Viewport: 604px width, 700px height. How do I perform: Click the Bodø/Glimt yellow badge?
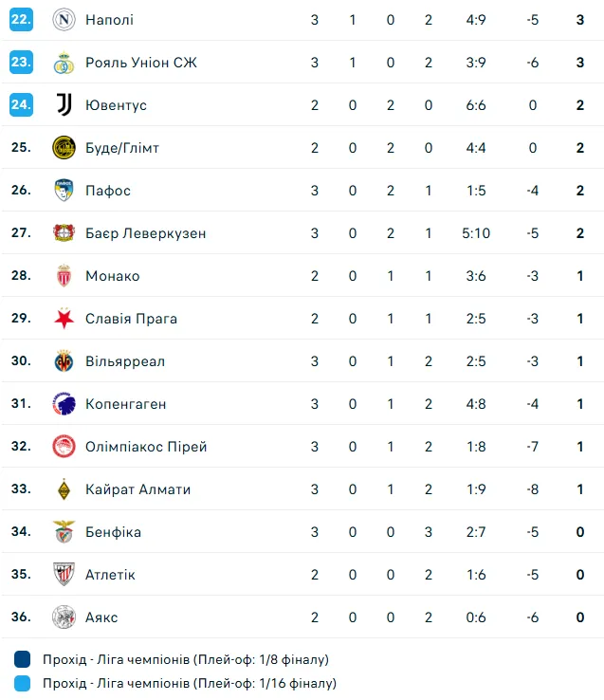(64, 148)
